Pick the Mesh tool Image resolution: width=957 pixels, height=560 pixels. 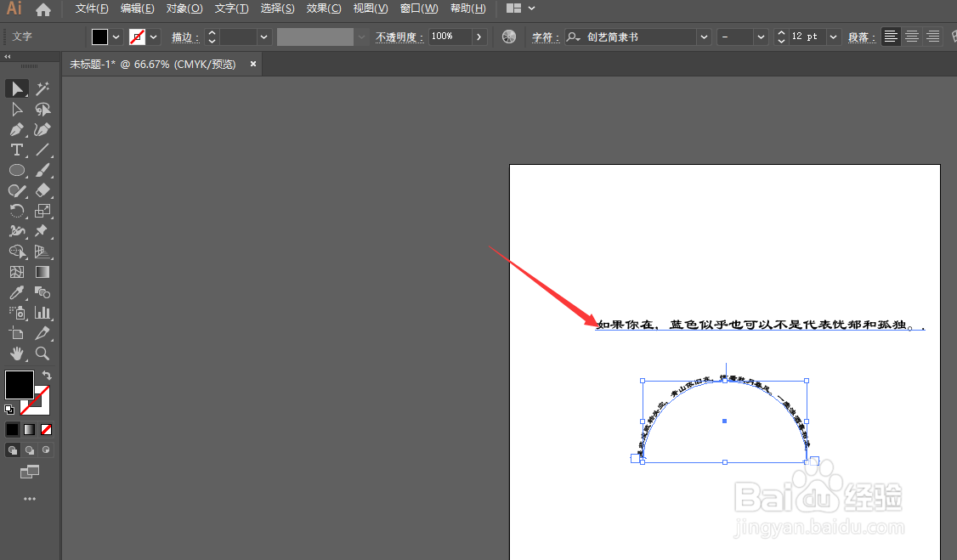tap(16, 272)
